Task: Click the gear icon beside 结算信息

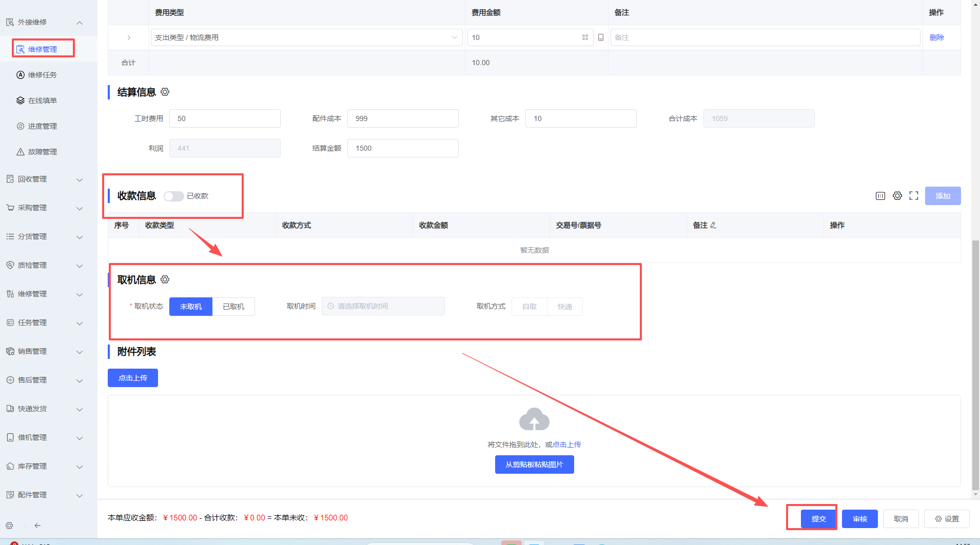Action: [165, 92]
